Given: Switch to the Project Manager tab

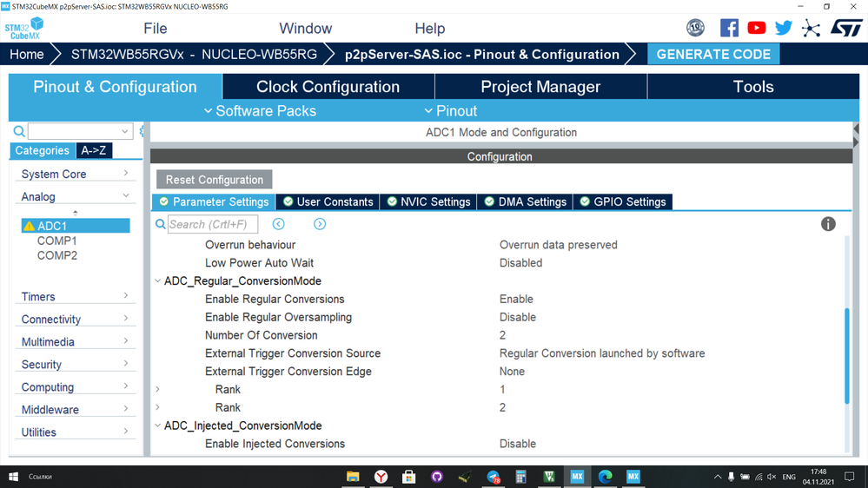Looking at the screenshot, I should (540, 87).
